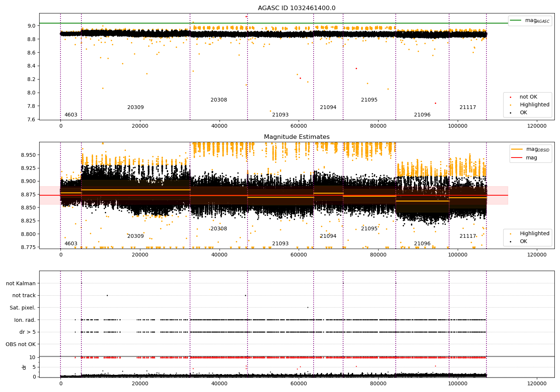Click obsid label '21095' in Magnitude Estimates plot

(369, 229)
